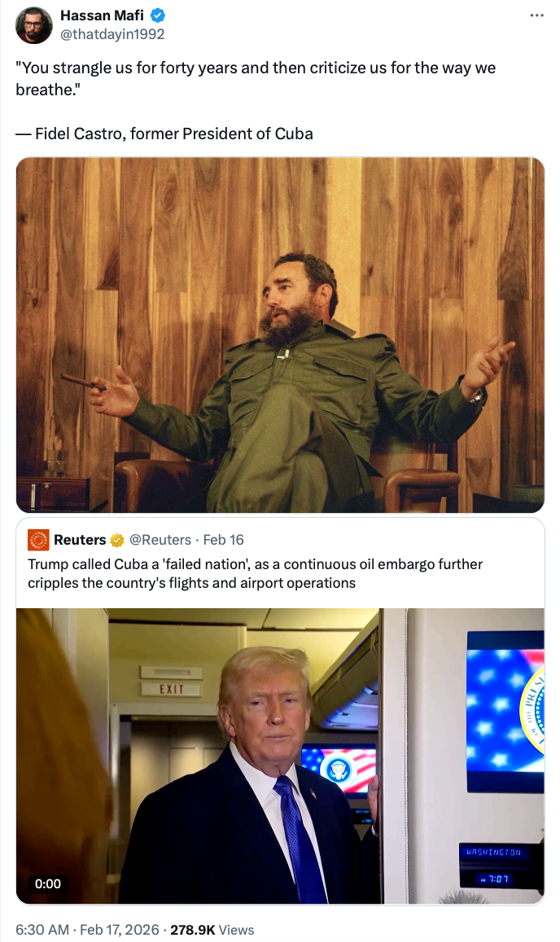This screenshot has width=560, height=942.
Task: Click the Reuters logo avatar in quoted tweet
Action: click(x=38, y=540)
